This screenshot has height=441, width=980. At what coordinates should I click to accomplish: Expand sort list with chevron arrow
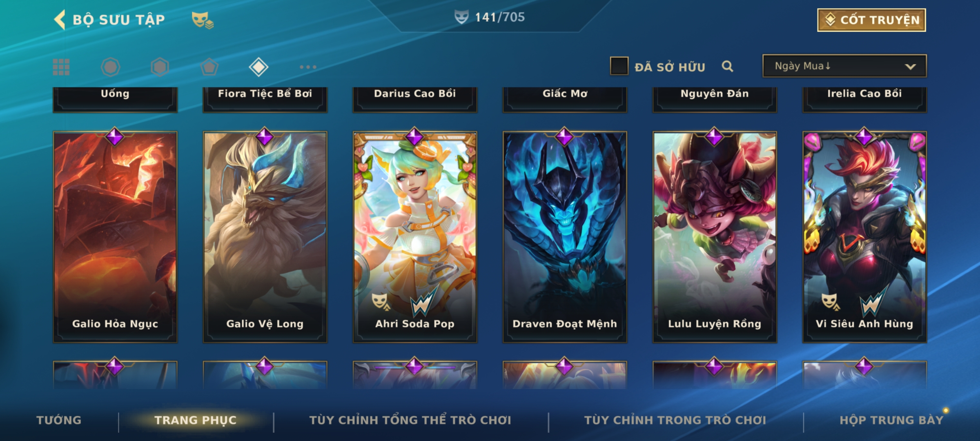(x=910, y=67)
